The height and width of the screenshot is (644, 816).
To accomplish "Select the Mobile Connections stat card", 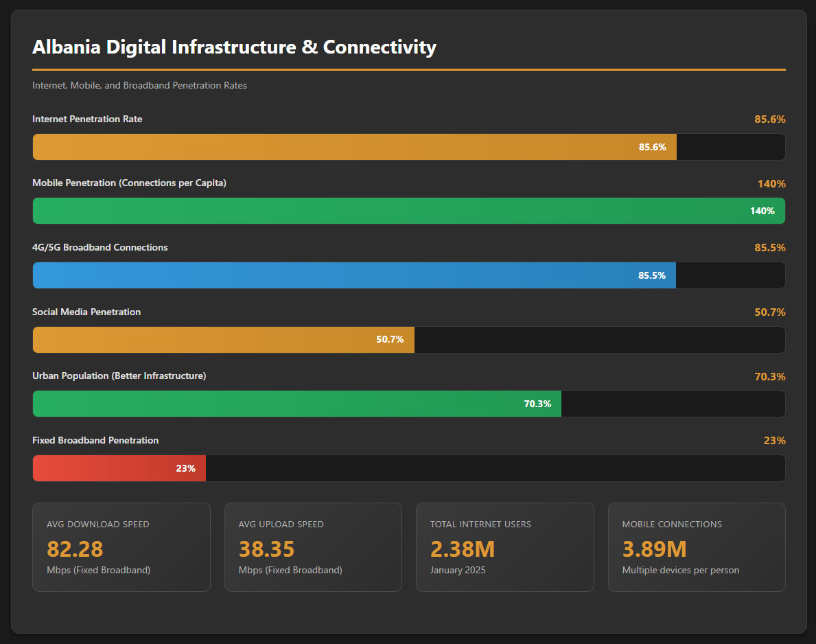I will 697,547.
